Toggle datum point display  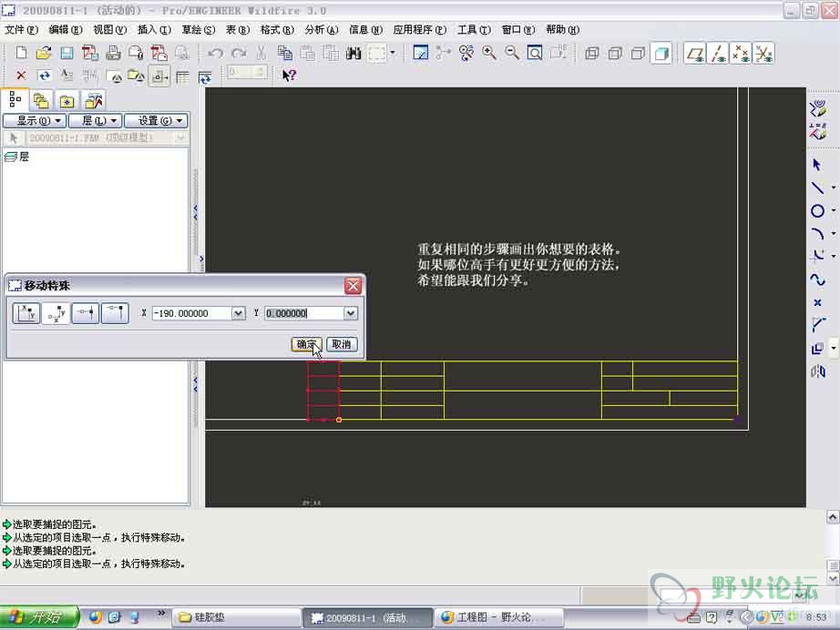tap(741, 53)
